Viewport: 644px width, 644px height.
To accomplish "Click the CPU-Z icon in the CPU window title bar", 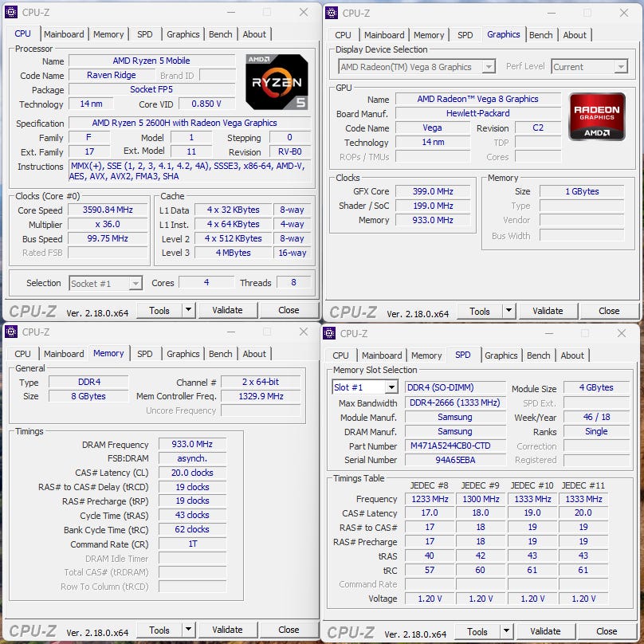I will 11,12.
